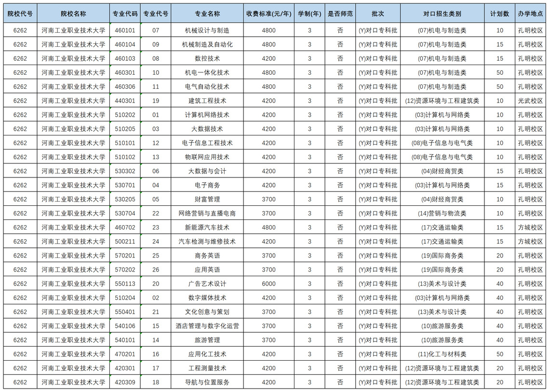Click the cell with major code 460104
Viewport: 549px width, 392px height.
click(x=125, y=44)
